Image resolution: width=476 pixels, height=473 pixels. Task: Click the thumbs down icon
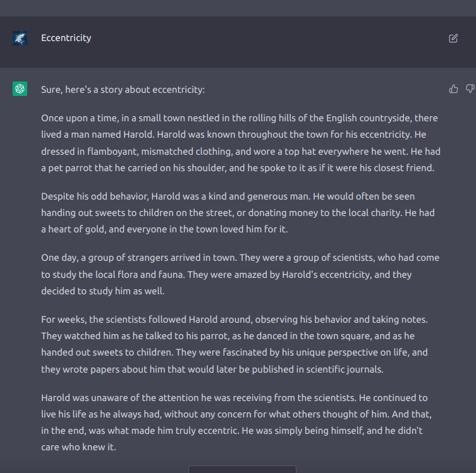(x=470, y=89)
